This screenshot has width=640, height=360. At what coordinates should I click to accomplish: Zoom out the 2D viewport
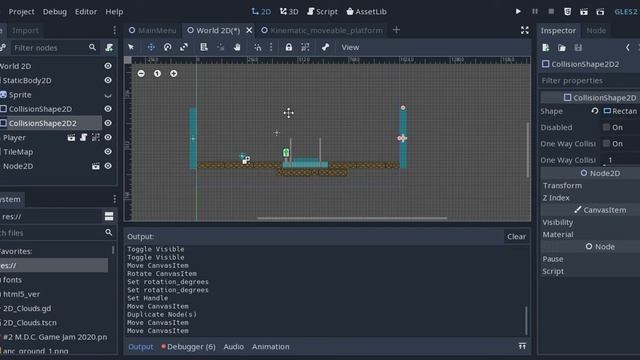(x=141, y=73)
